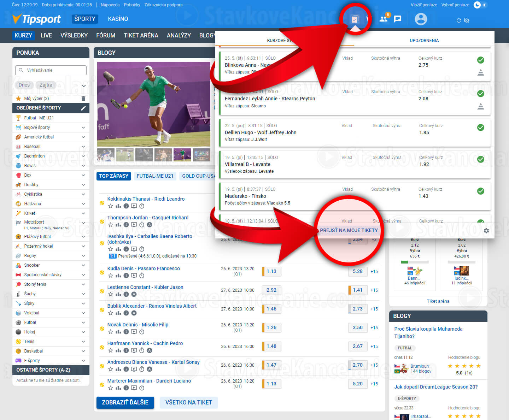Favorite the Lestienne Constant match with star
509x420 pixels.
tap(111, 294)
